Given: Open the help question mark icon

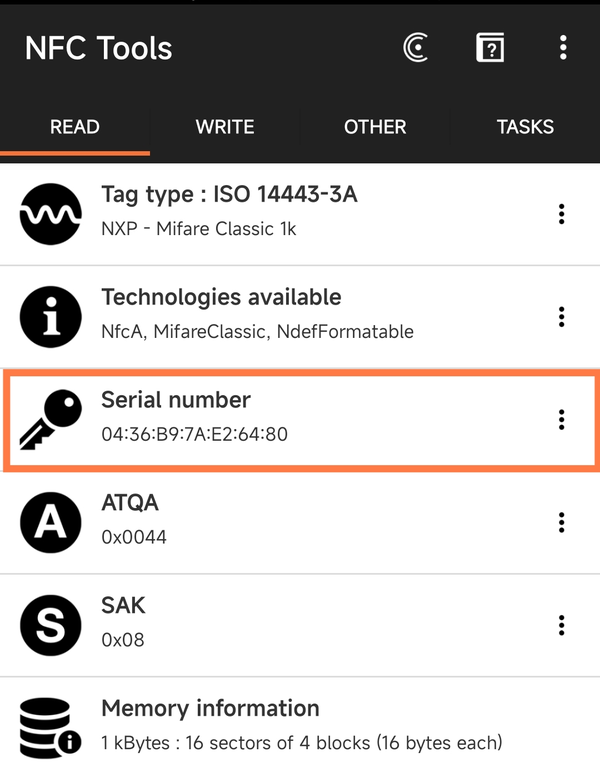Looking at the screenshot, I should tap(490, 48).
